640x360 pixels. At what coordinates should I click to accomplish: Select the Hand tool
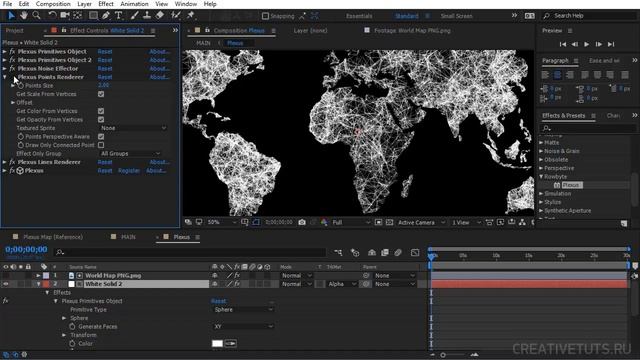coord(24,16)
